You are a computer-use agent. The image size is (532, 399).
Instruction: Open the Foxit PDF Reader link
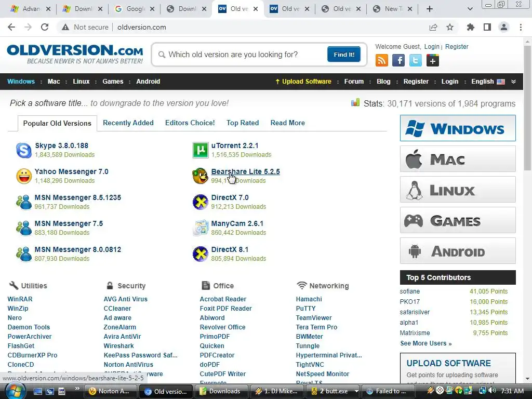tap(225, 309)
